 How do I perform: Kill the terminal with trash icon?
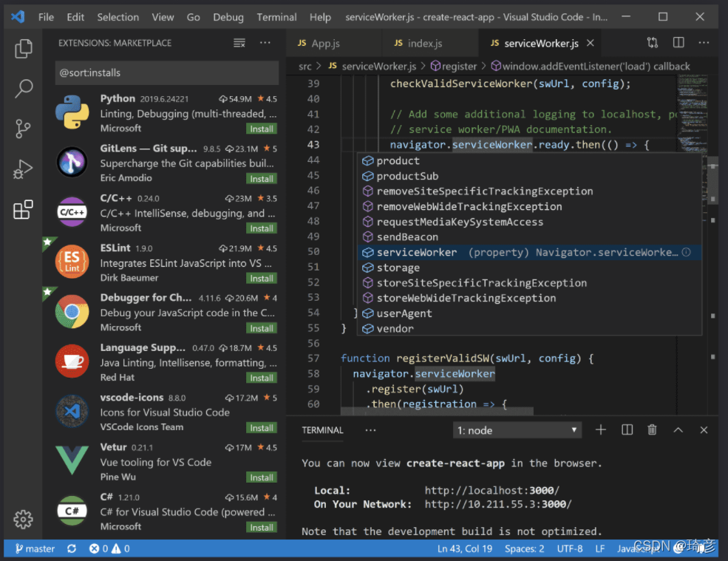tap(652, 429)
